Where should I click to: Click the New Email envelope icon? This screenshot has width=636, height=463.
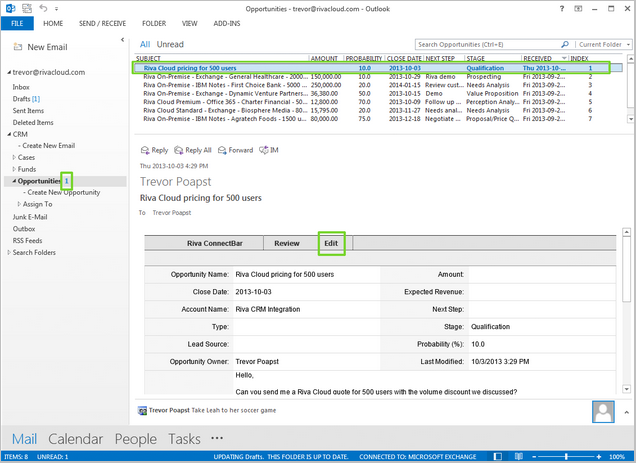pyautogui.click(x=18, y=47)
